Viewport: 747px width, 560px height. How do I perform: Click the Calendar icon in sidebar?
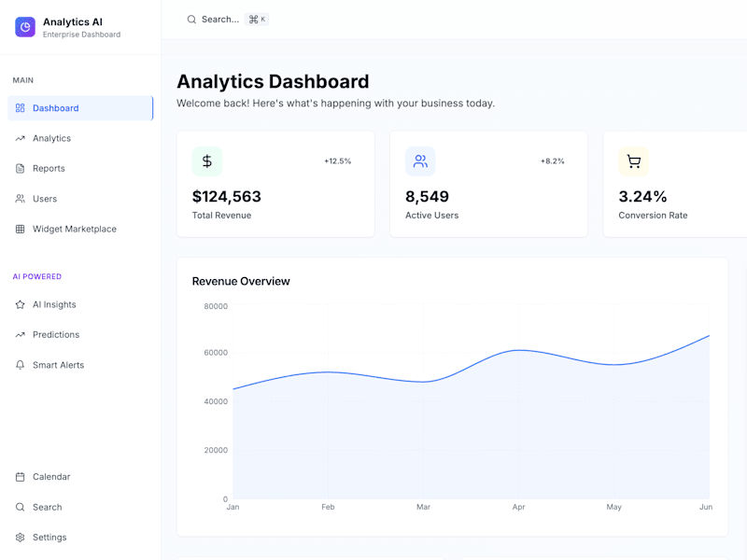pos(20,477)
